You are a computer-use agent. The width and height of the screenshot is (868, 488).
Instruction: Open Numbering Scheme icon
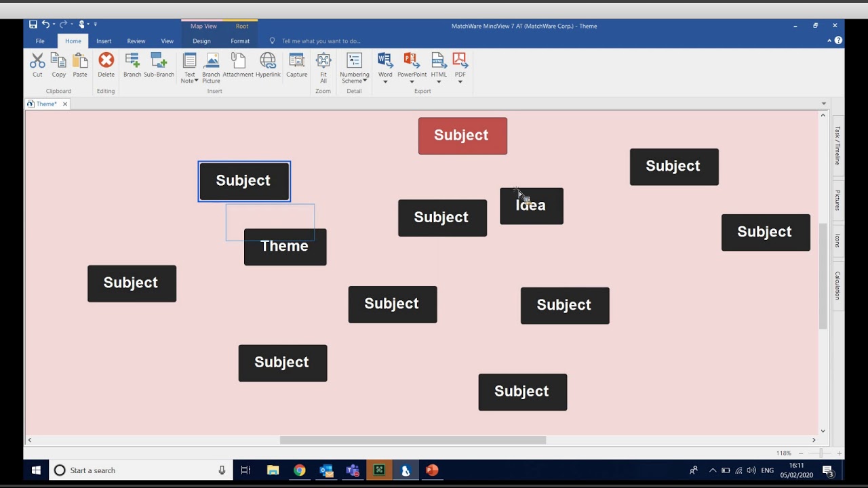tap(354, 60)
